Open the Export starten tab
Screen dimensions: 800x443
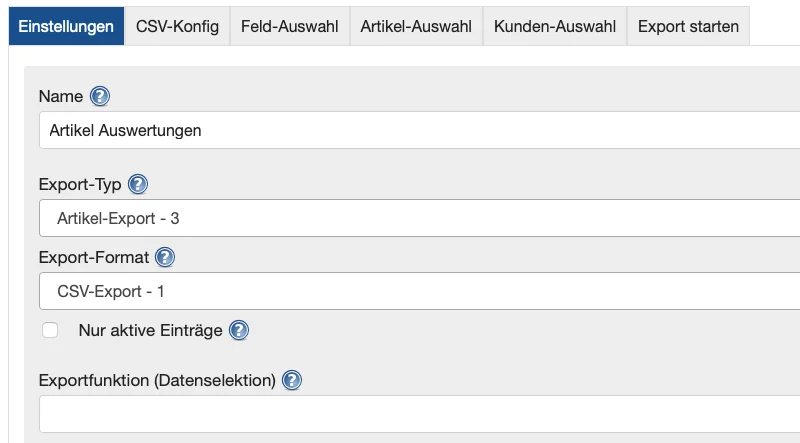[x=688, y=27]
